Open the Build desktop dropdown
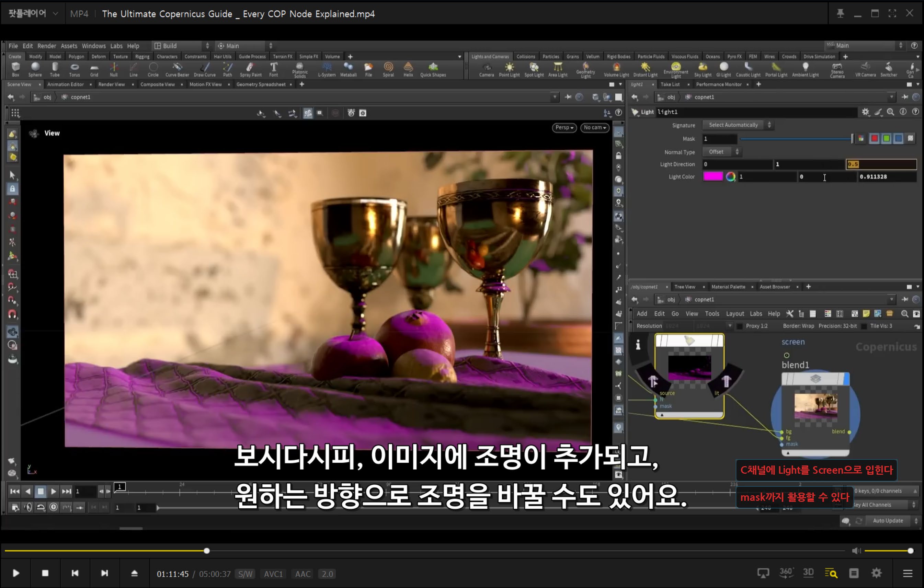The width and height of the screenshot is (924, 588). (x=182, y=46)
